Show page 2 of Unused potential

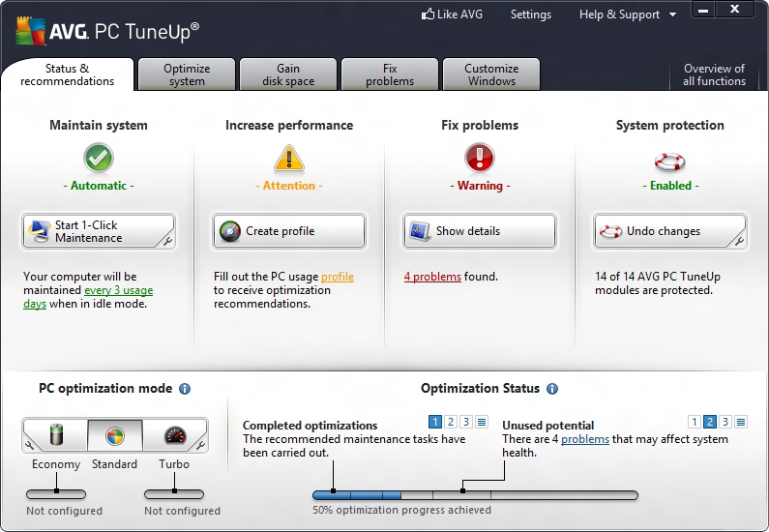[710, 422]
